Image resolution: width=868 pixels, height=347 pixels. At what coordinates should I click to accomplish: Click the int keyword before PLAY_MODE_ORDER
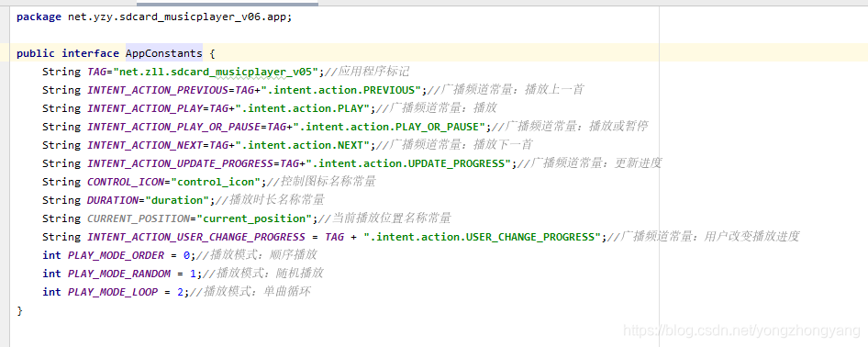click(51, 255)
